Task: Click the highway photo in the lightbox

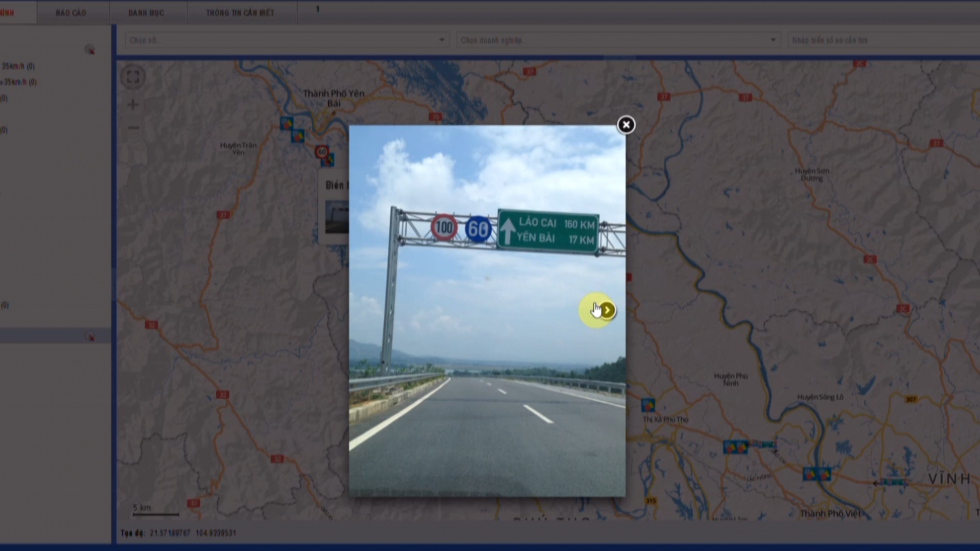Action: [487, 311]
